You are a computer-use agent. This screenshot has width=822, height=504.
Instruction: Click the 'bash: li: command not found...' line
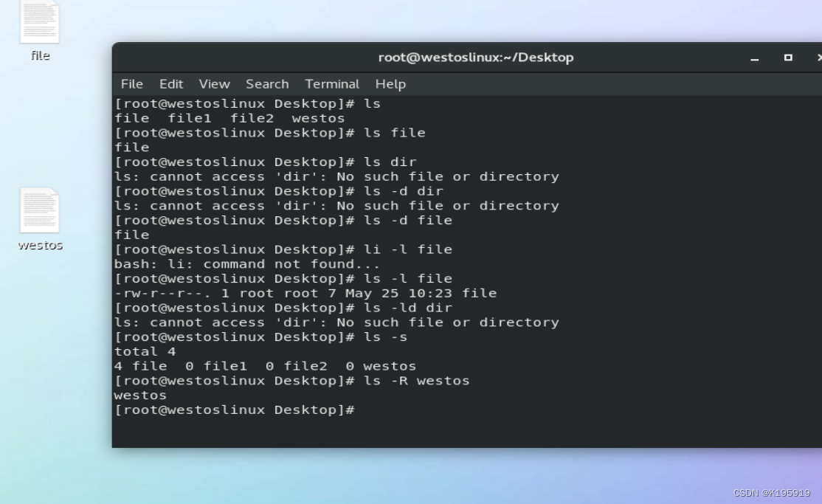coord(247,263)
